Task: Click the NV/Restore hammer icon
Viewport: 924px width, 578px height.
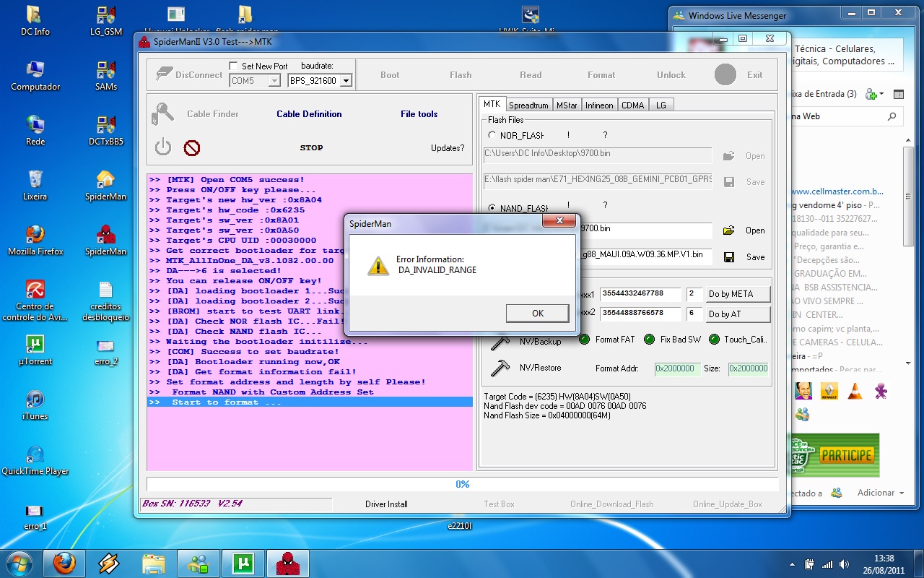Action: [x=500, y=368]
